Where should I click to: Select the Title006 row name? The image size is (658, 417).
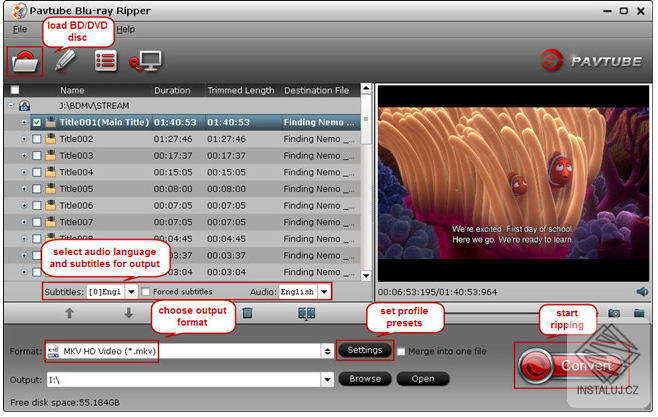76,206
